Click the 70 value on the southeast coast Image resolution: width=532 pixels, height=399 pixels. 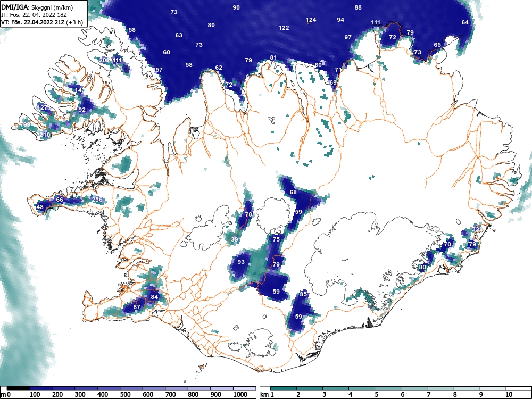[447, 244]
